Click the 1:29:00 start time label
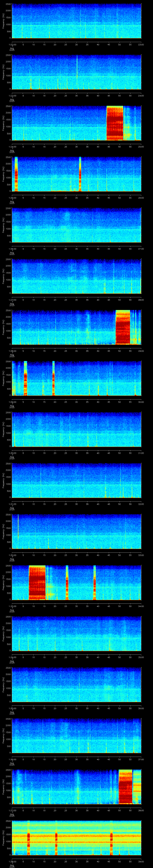This screenshot has height=868, width=153. coord(12,402)
